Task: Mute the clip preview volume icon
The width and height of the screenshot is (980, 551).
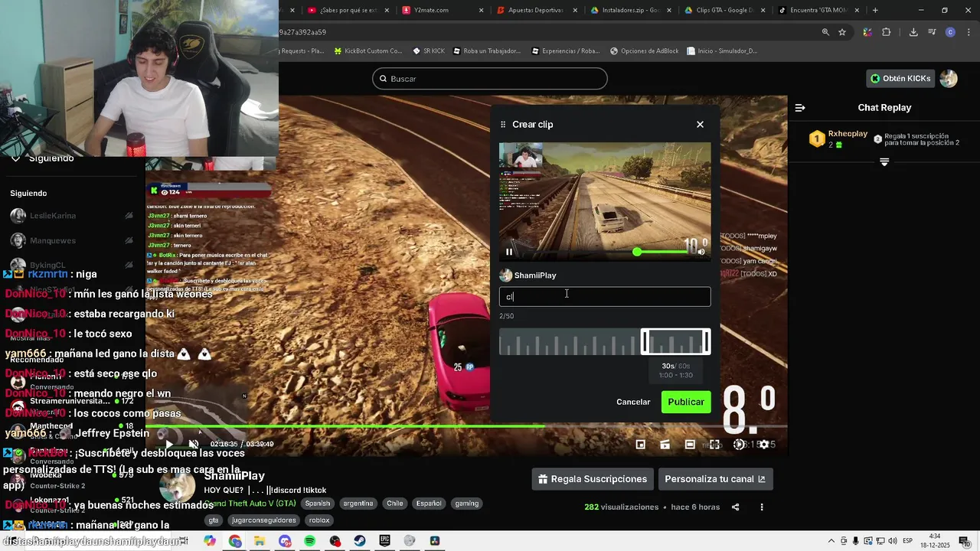Action: [701, 252]
